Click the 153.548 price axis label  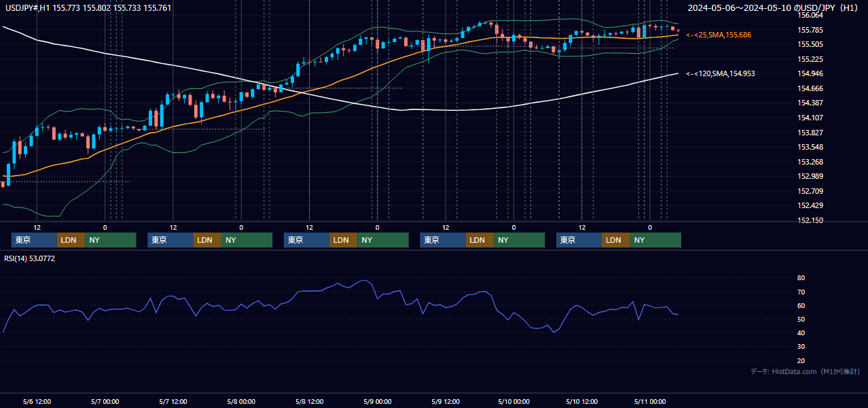click(811, 147)
